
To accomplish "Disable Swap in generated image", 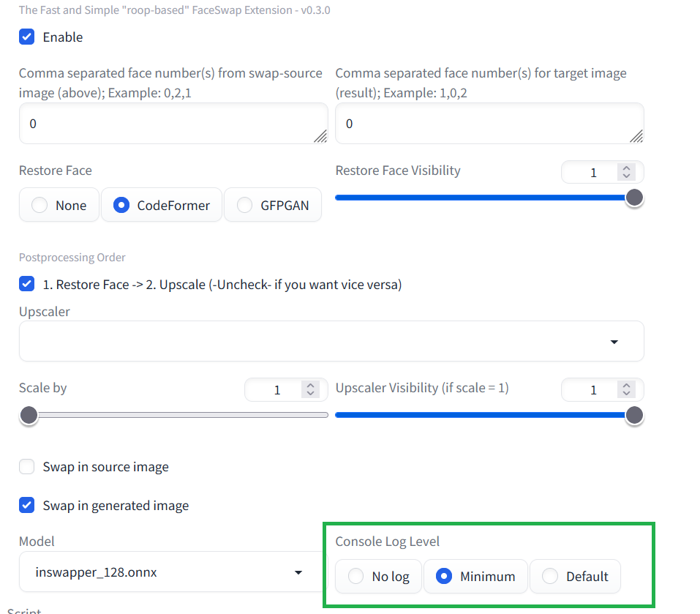I will tap(26, 505).
